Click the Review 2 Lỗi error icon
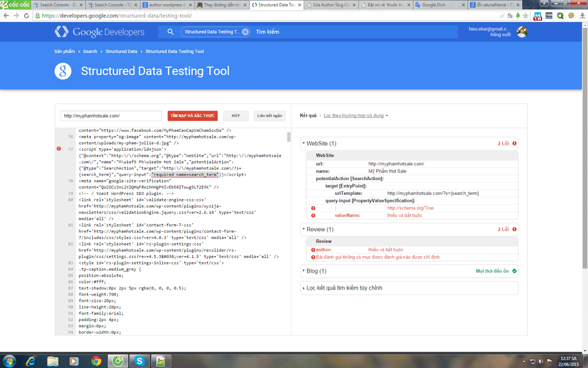Image resolution: width=588 pixels, height=368 pixels. [514, 230]
